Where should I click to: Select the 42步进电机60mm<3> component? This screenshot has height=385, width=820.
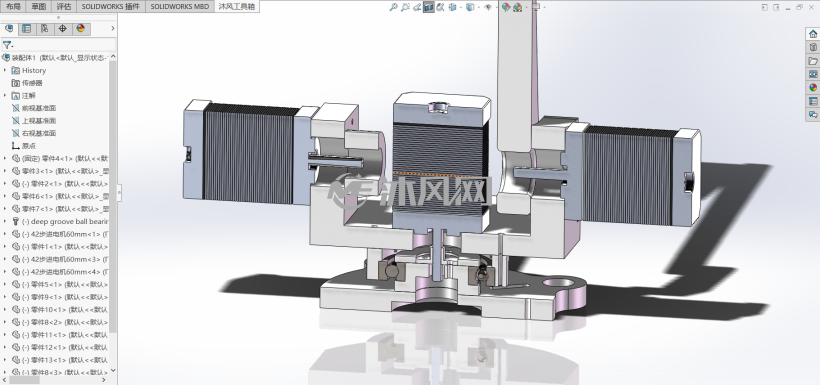(x=60, y=259)
